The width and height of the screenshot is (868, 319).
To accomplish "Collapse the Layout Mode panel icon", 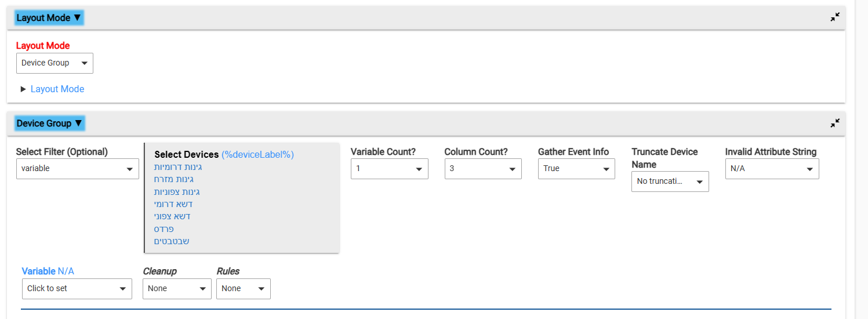I will pos(834,17).
